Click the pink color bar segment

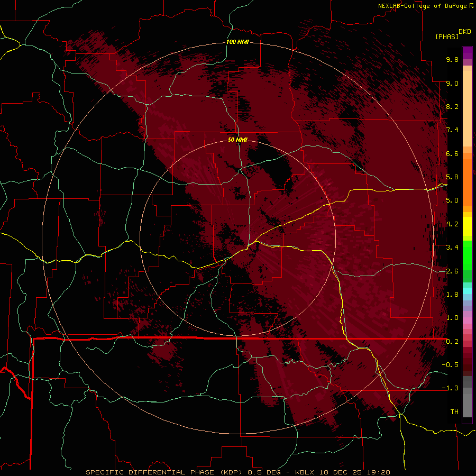pos(467,321)
